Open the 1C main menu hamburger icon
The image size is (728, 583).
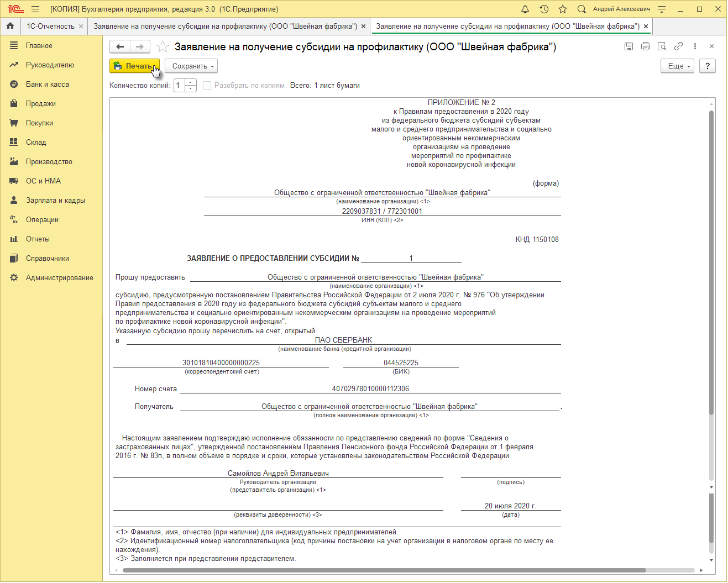point(35,9)
